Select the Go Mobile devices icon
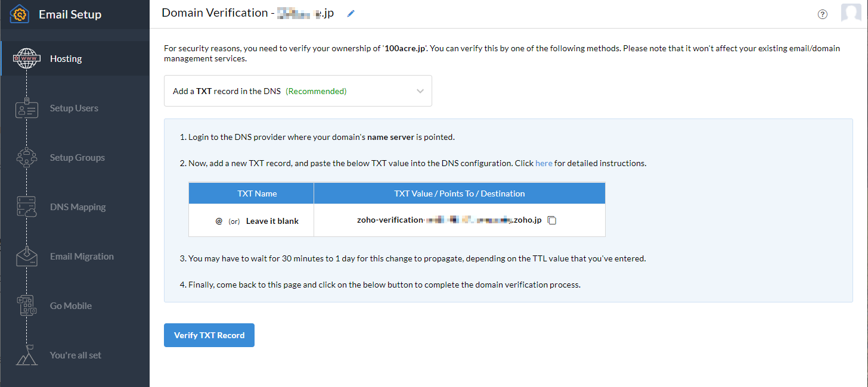The height and width of the screenshot is (387, 868). [27, 305]
